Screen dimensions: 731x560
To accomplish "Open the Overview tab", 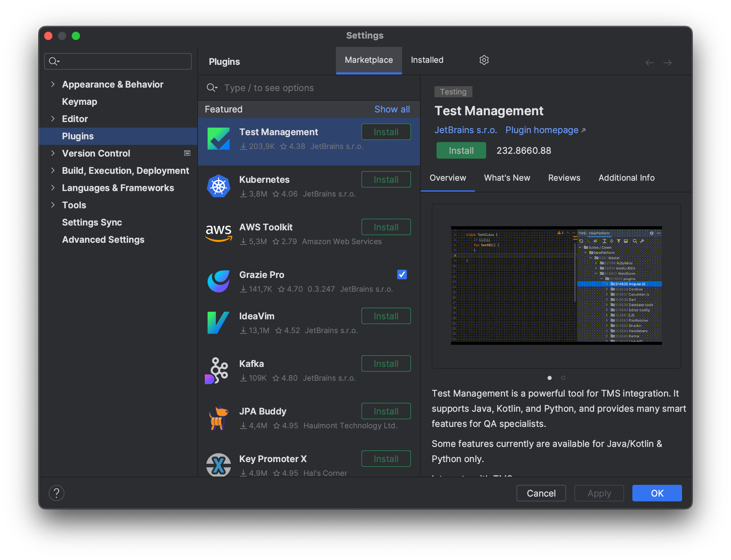I will [448, 178].
